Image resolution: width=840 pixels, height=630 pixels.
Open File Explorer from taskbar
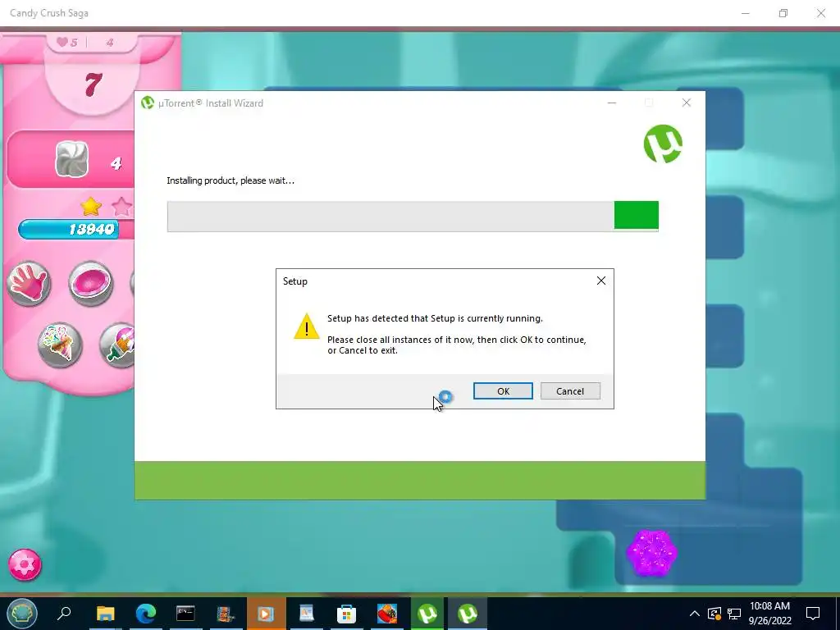106,614
